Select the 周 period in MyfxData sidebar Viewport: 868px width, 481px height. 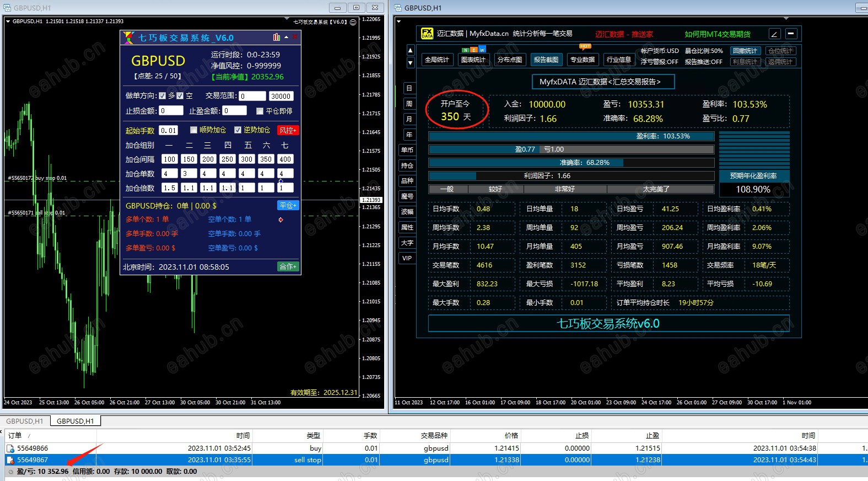click(x=409, y=104)
